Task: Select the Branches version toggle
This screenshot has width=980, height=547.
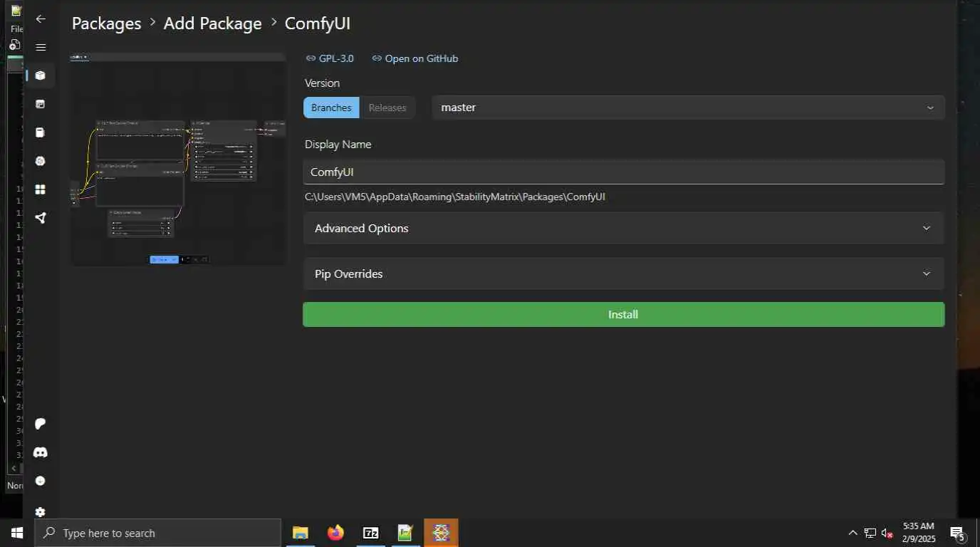Action: click(331, 108)
